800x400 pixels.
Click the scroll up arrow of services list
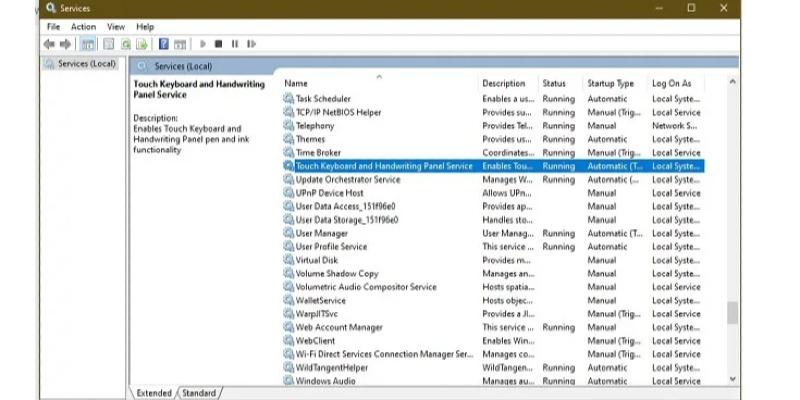733,82
